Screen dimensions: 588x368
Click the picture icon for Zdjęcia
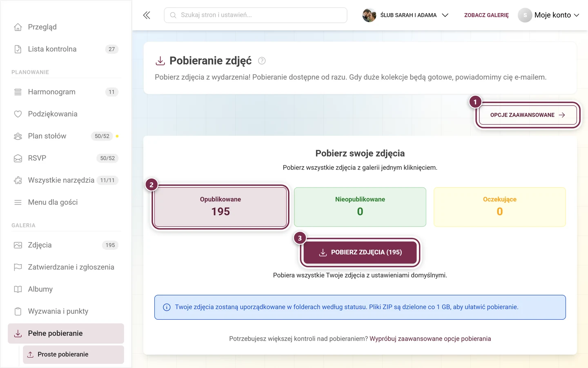pos(18,245)
